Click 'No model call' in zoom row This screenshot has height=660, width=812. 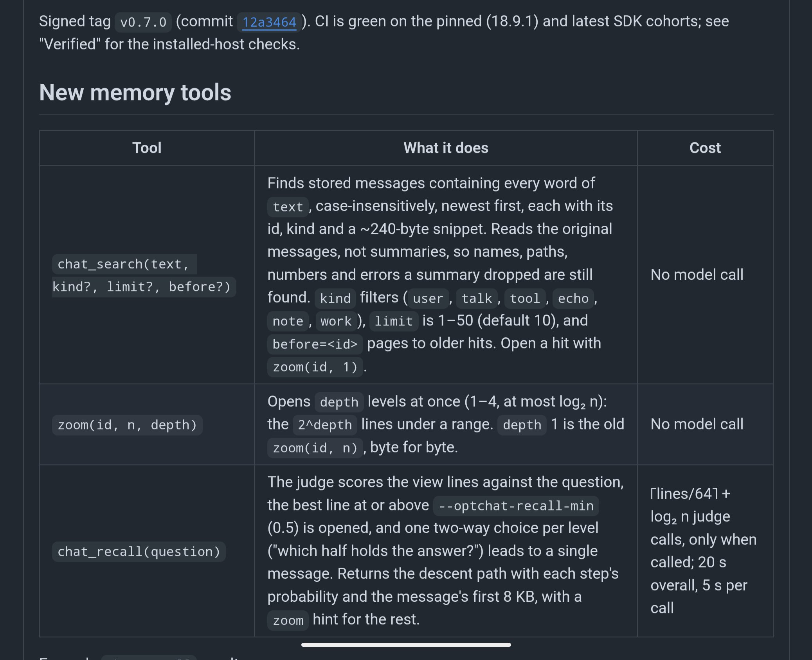pyautogui.click(x=697, y=424)
